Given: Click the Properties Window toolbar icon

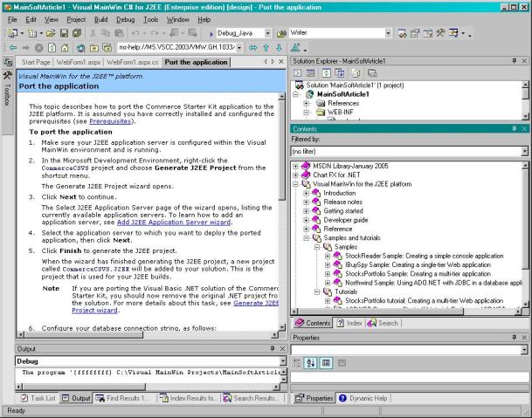Looking at the screenshot, I should pyautogui.click(x=415, y=33).
